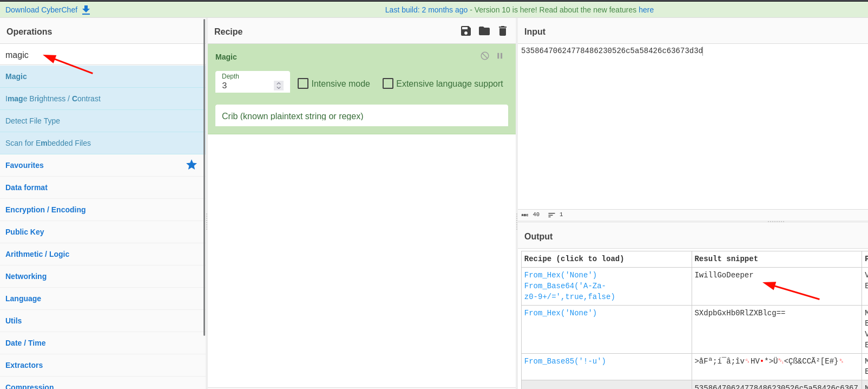Select Detect File Type operation

click(102, 121)
